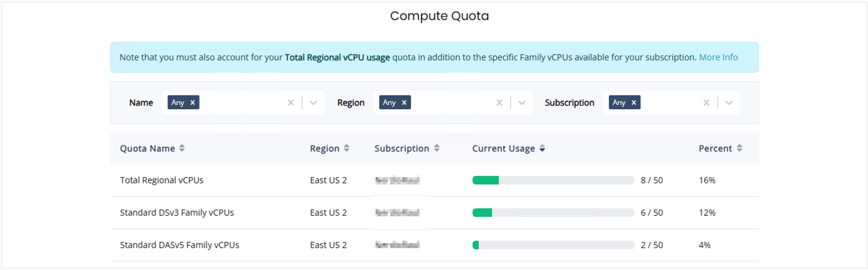Remove the Any tag from Region filter
Image resolution: width=868 pixels, height=270 pixels.
coord(404,103)
